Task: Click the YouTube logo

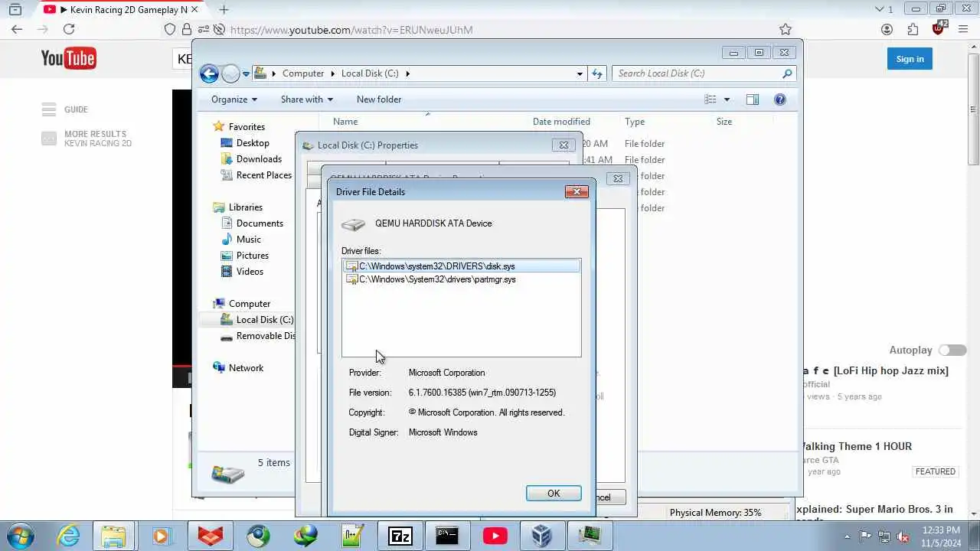Action: [x=68, y=58]
